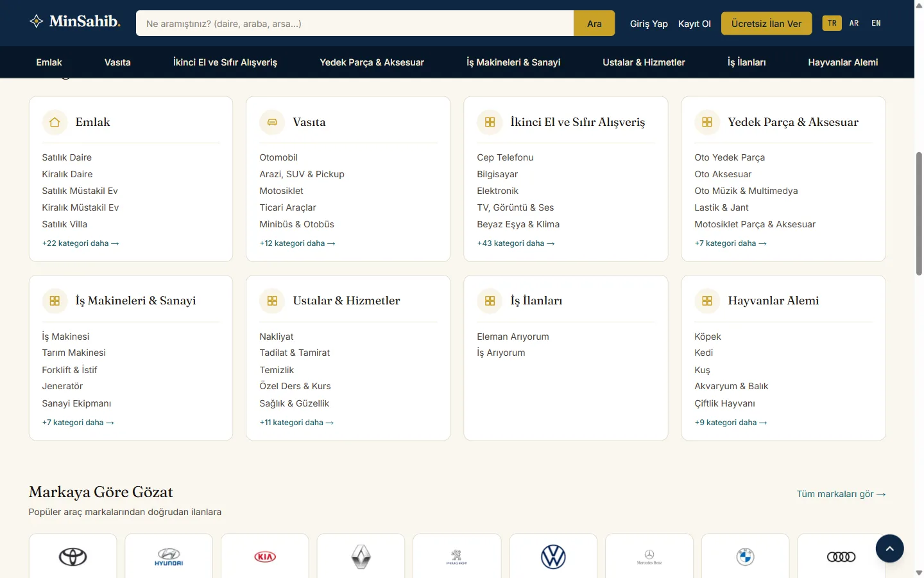Open the Emlak menu in navigation bar
The width and height of the screenshot is (924, 578).
(x=49, y=62)
